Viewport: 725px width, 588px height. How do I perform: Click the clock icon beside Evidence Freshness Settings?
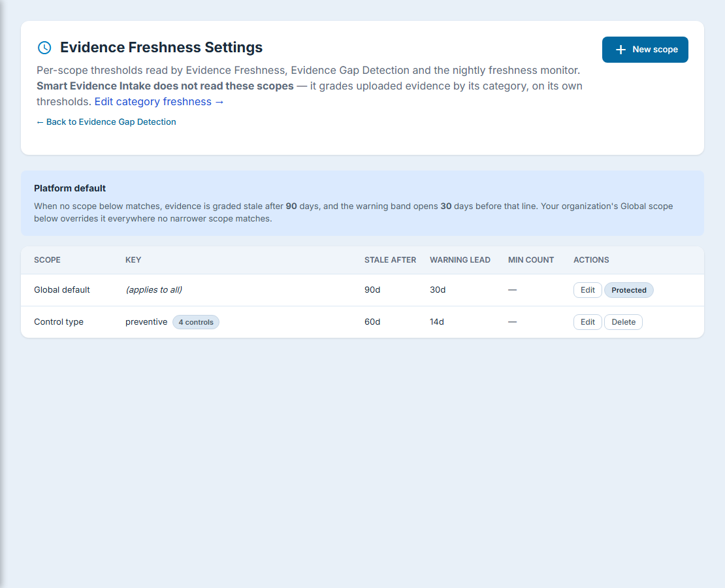point(44,48)
